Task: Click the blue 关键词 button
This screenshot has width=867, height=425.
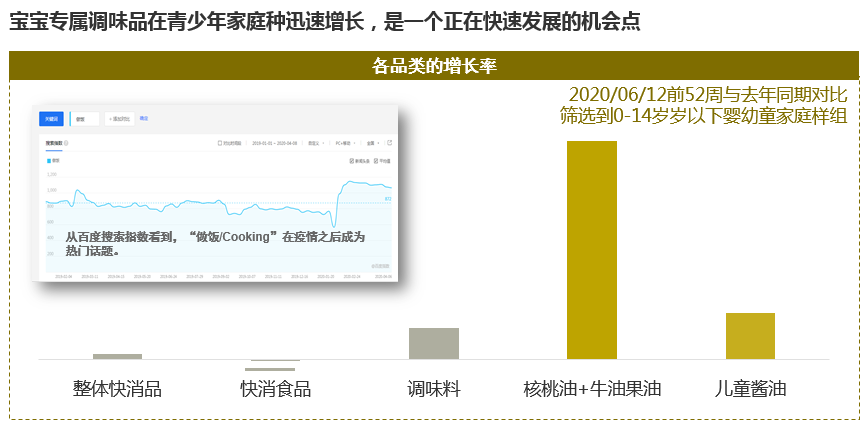Action: (51, 119)
